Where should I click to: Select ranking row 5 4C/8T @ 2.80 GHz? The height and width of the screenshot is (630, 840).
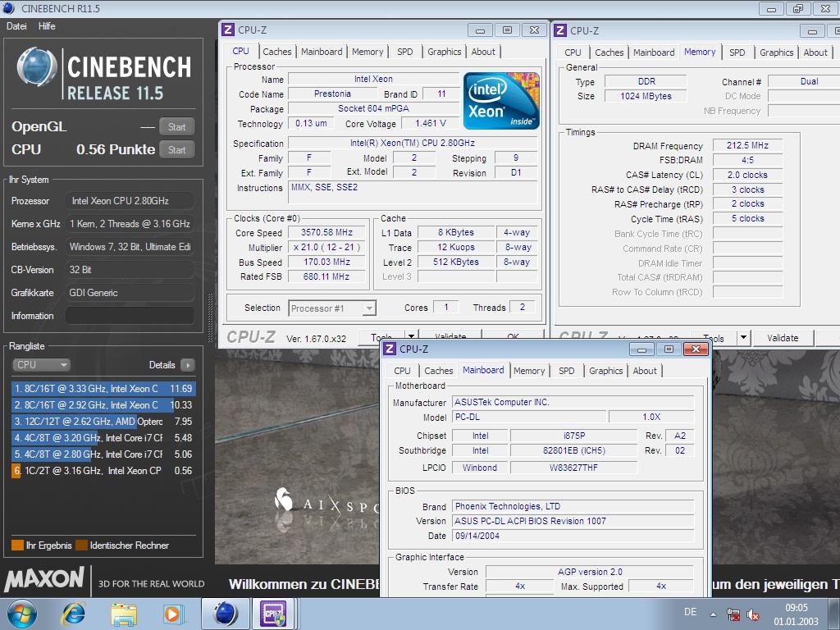click(x=103, y=454)
